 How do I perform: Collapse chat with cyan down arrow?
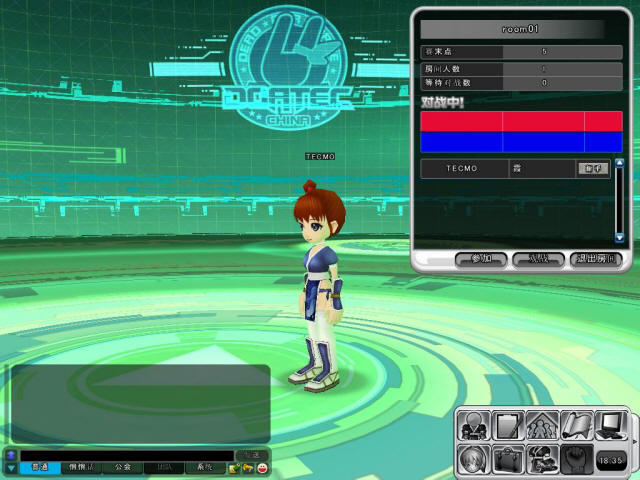[x=11, y=468]
